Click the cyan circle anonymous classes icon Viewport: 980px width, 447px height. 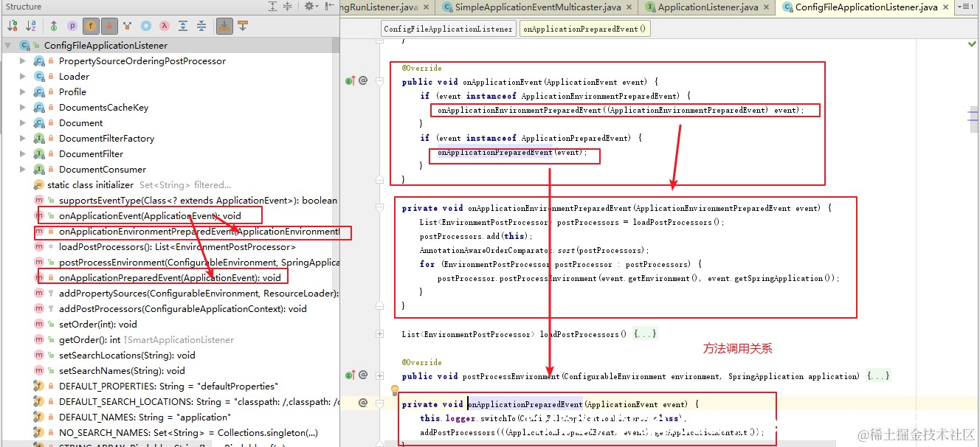pos(146,26)
